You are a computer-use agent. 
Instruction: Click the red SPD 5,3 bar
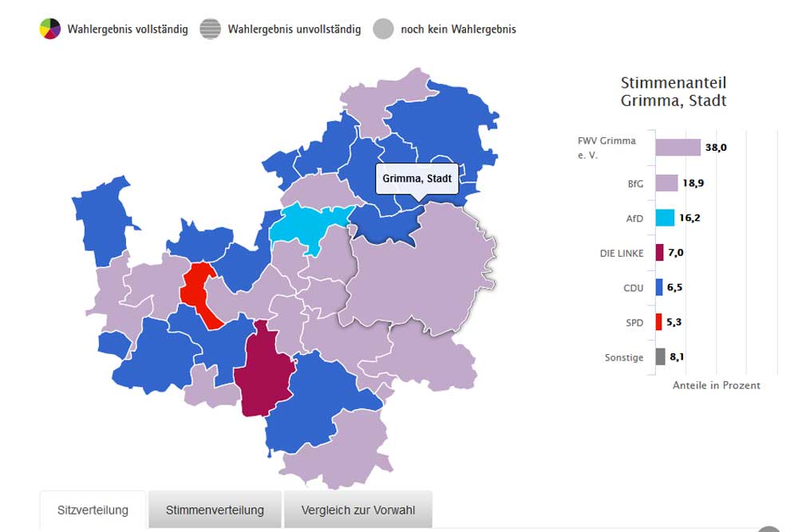pyautogui.click(x=658, y=321)
